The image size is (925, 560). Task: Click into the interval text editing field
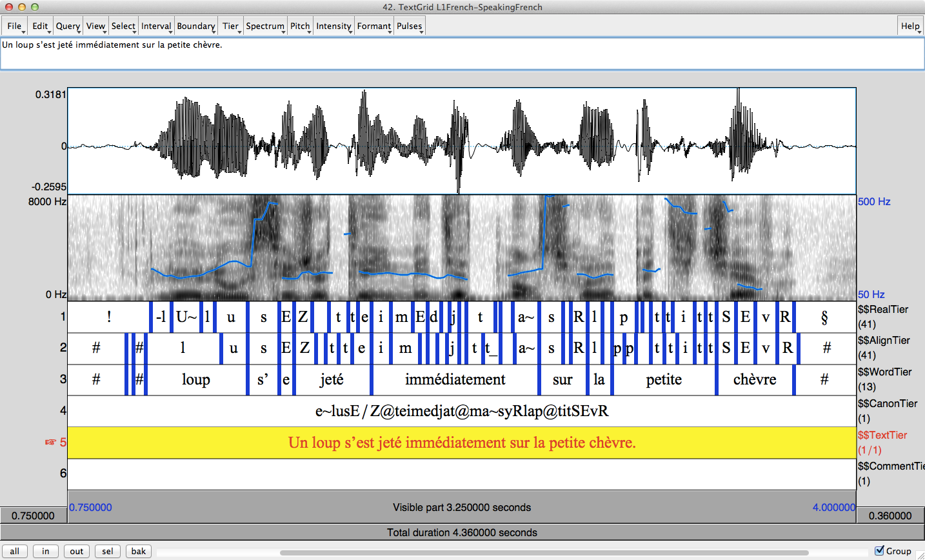[462, 54]
